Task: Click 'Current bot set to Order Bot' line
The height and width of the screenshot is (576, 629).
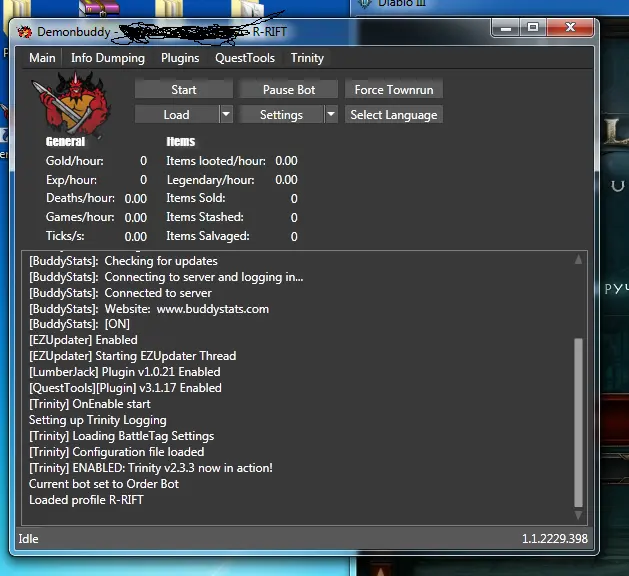Action: [104, 484]
